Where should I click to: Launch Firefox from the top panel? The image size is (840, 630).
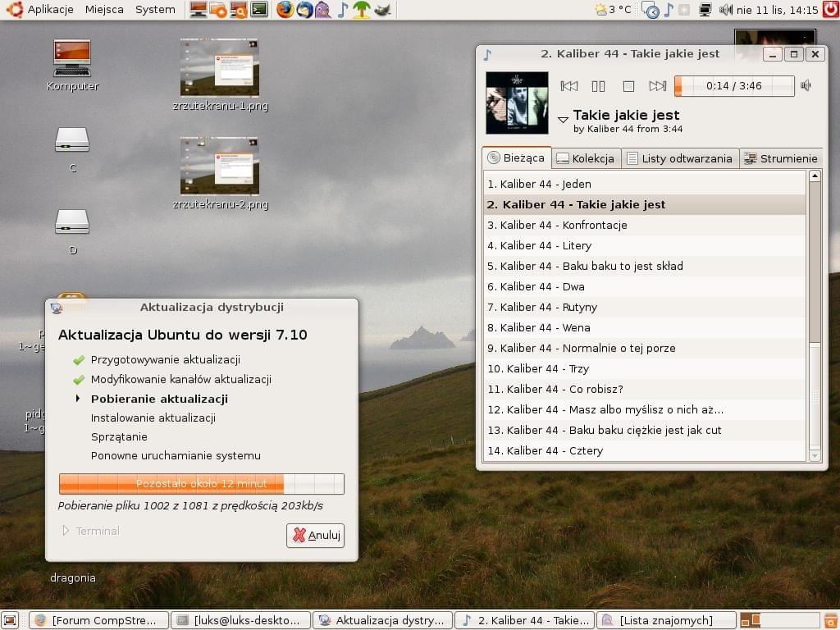[x=285, y=10]
